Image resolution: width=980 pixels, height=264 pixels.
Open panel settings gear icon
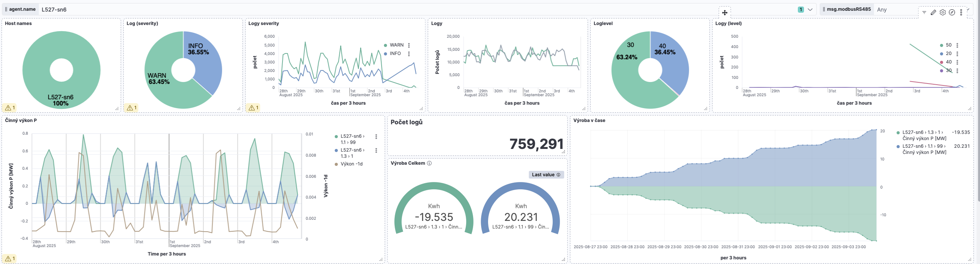pos(943,12)
